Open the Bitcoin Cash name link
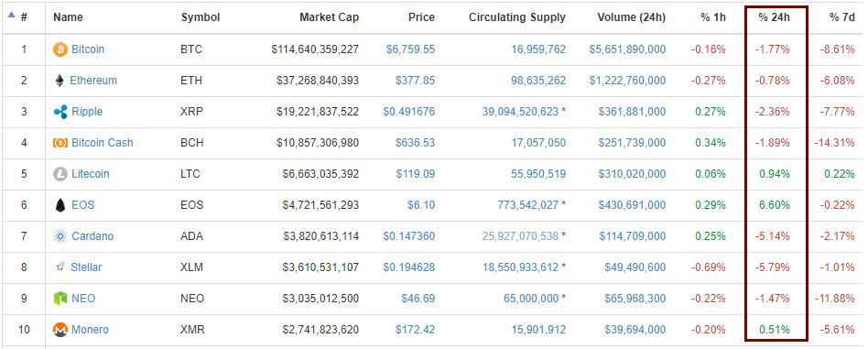The height and width of the screenshot is (349, 868). coord(102,143)
